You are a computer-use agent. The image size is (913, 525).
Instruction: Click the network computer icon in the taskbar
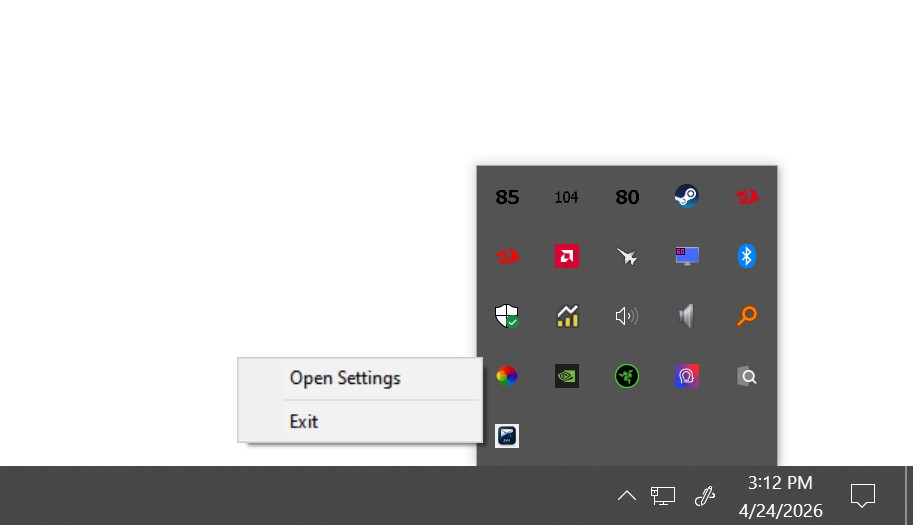pyautogui.click(x=663, y=496)
